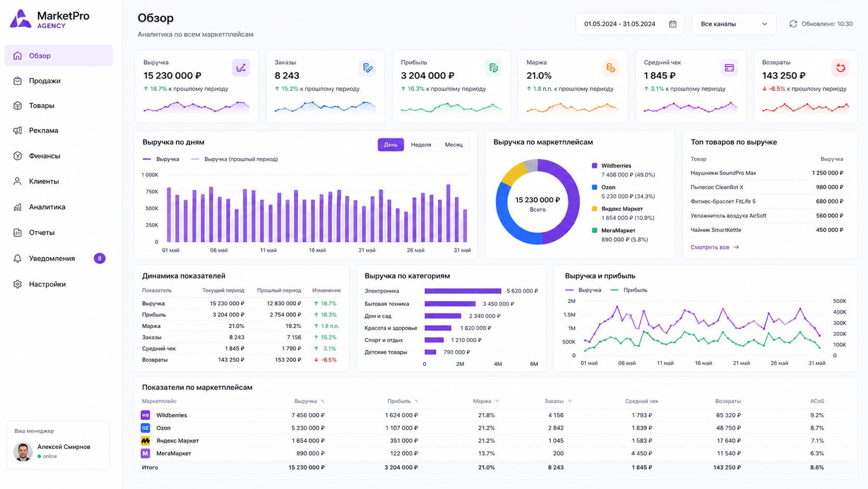
Task: Toggle Выручка series in daily revenue legend
Action: 161,159
